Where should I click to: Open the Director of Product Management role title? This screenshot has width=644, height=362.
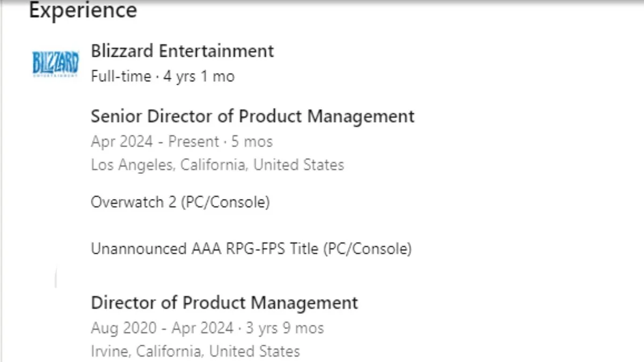point(224,302)
